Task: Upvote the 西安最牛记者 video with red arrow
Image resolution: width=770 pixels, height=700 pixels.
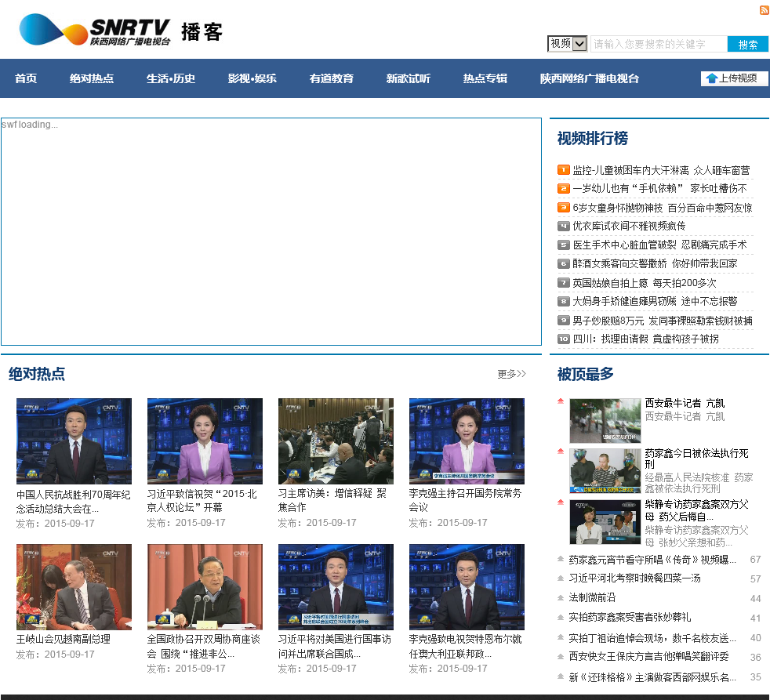Action: point(560,401)
